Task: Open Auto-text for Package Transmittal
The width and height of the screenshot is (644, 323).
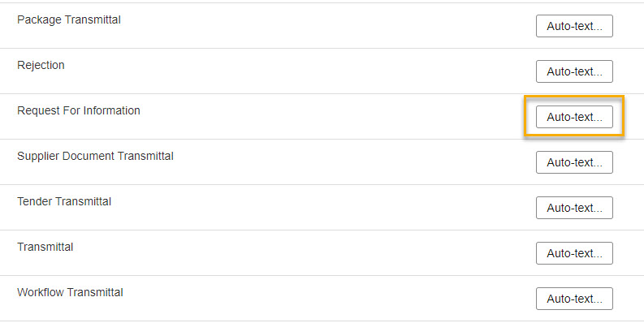Action: (x=574, y=26)
